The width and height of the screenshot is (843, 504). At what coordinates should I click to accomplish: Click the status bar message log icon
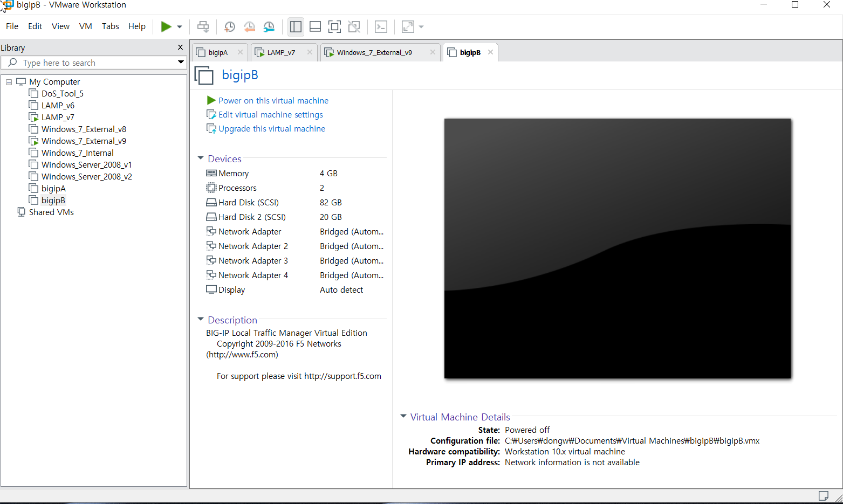(x=824, y=495)
